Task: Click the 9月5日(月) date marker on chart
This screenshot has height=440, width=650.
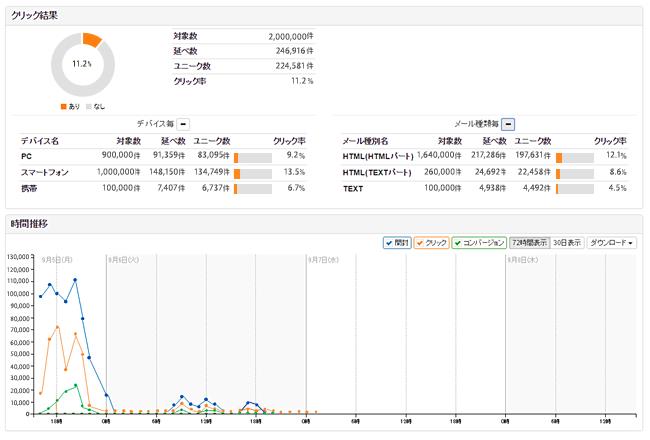Action: tap(57, 260)
